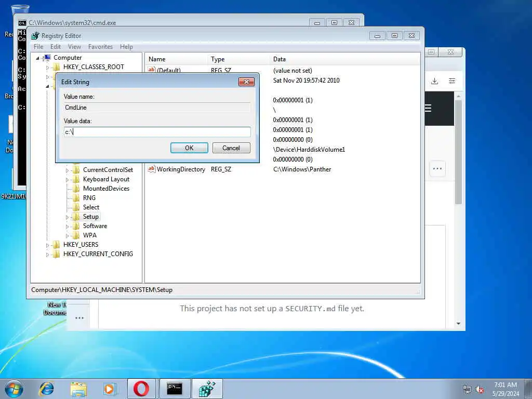Click the WorkingDirectory string value icon
Image resolution: width=532 pixels, height=399 pixels.
pos(151,169)
